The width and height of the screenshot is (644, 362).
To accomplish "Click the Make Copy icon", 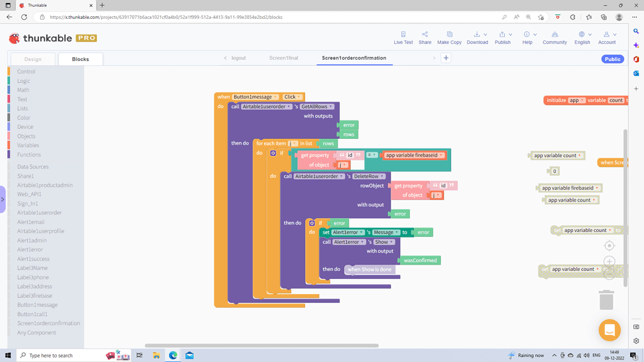I will pos(449,38).
